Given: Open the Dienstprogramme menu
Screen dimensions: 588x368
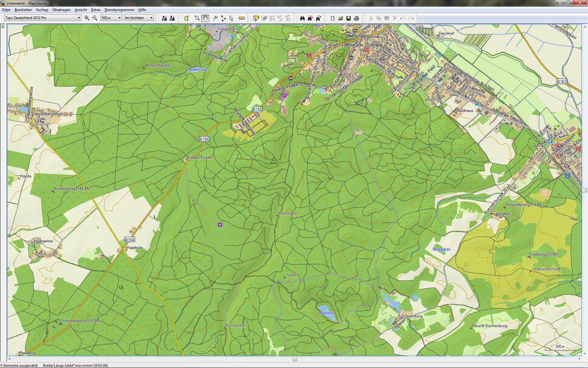Looking at the screenshot, I should click(x=119, y=10).
